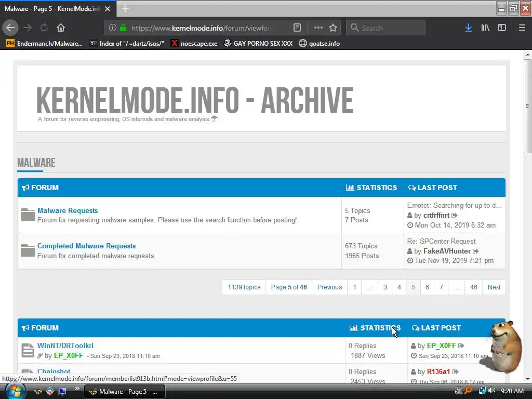
Task: Click Next in pagination
Action: pos(494,287)
